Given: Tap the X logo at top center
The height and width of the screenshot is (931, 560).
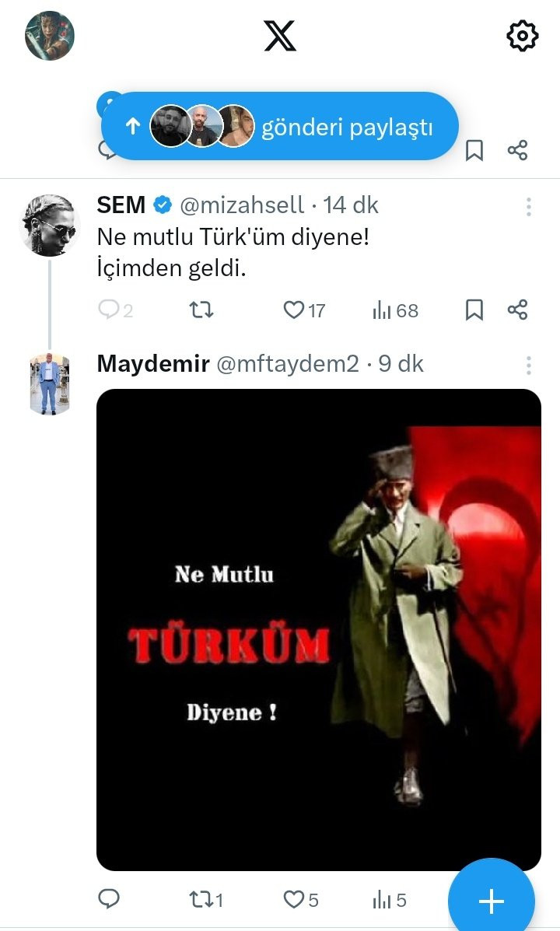Looking at the screenshot, I should click(x=280, y=36).
